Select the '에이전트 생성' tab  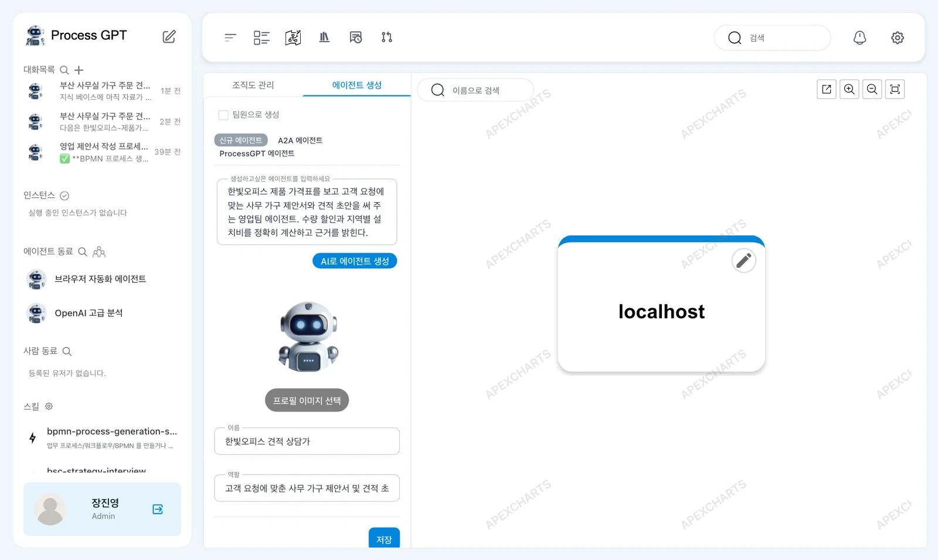click(357, 85)
